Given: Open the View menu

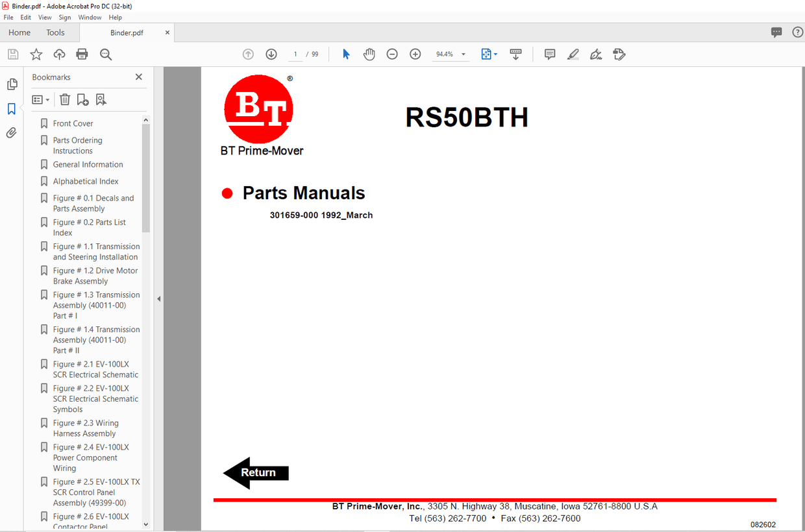Looking at the screenshot, I should 45,17.
